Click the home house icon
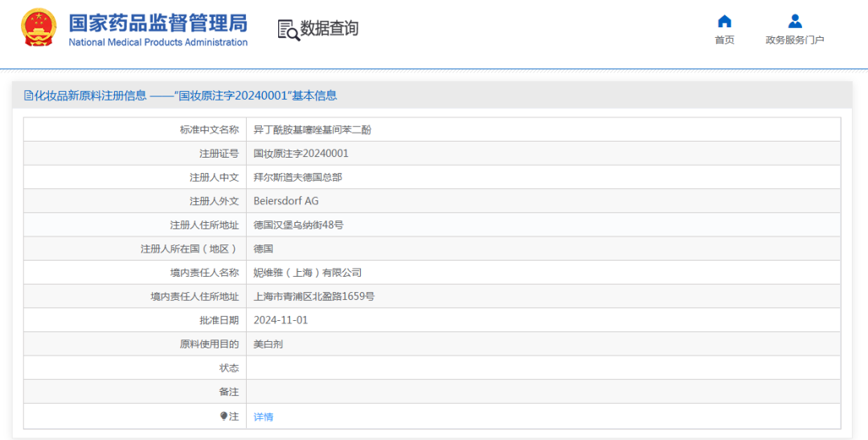This screenshot has height=440, width=868. [x=724, y=22]
